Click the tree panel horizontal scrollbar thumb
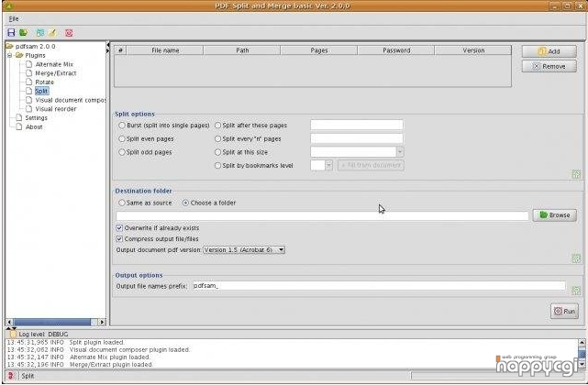 52,322
